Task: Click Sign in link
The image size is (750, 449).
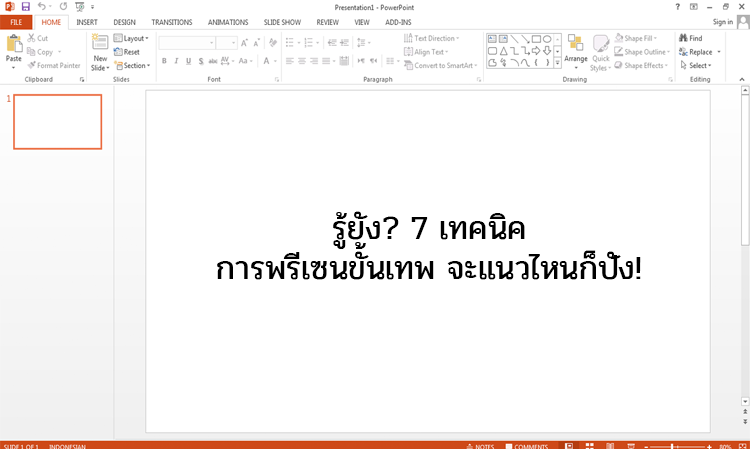Action: (723, 22)
